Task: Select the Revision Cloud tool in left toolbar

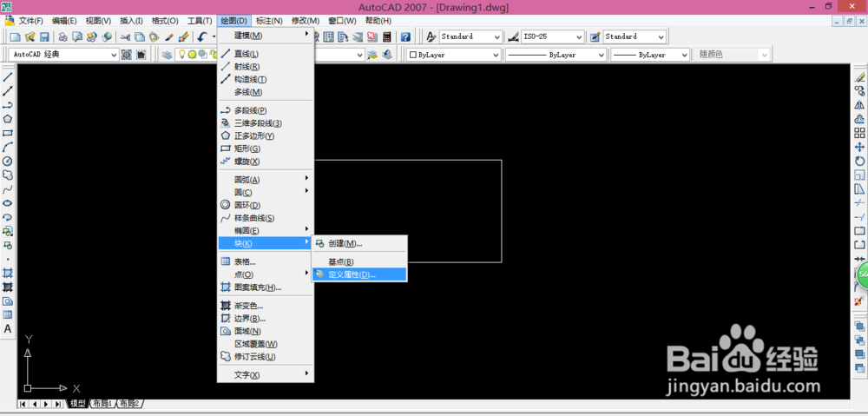Action: click(8, 175)
